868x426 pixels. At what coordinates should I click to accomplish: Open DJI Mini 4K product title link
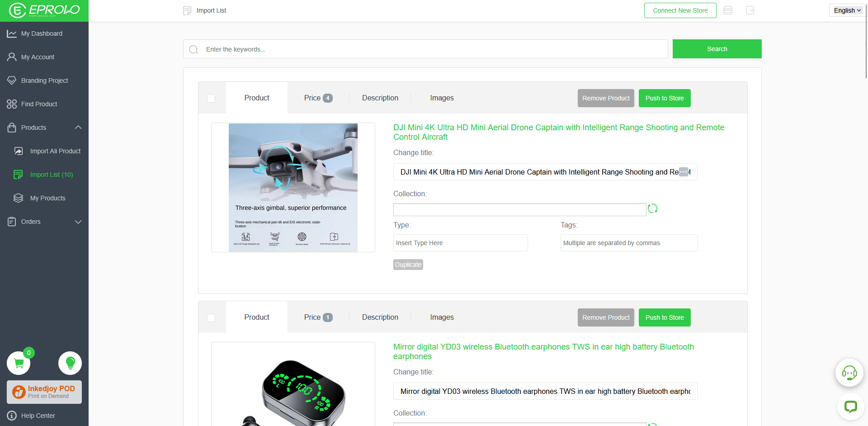(x=559, y=132)
